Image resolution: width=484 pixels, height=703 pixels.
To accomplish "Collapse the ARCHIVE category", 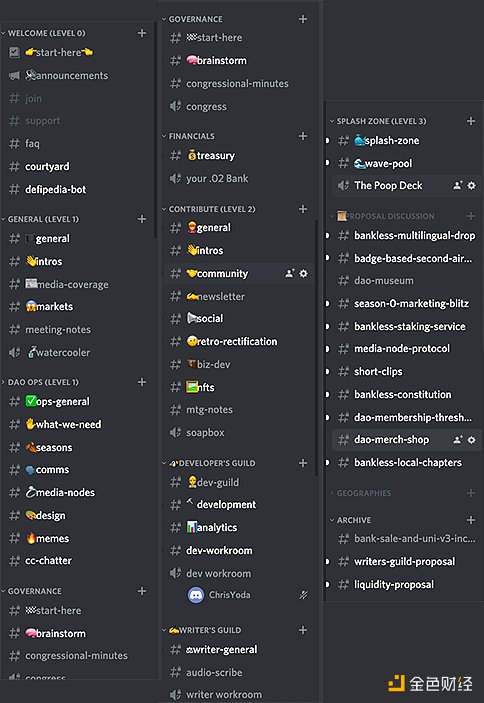I will [x=350, y=520].
